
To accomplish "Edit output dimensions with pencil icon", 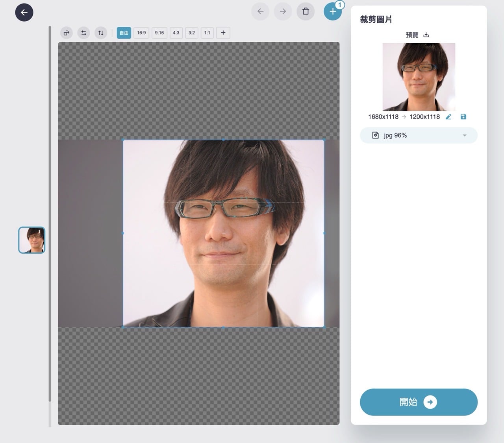I will 448,117.
